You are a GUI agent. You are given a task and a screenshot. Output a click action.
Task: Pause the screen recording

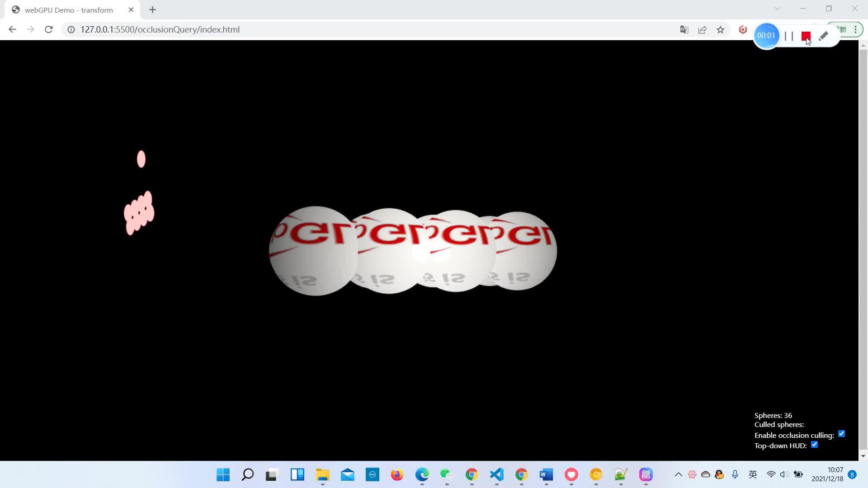coord(789,36)
